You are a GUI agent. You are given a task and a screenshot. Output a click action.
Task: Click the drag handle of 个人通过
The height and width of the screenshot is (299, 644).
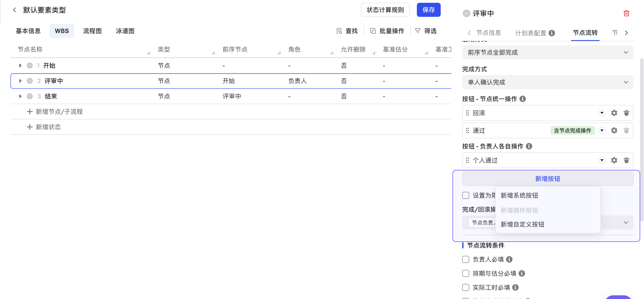point(467,160)
